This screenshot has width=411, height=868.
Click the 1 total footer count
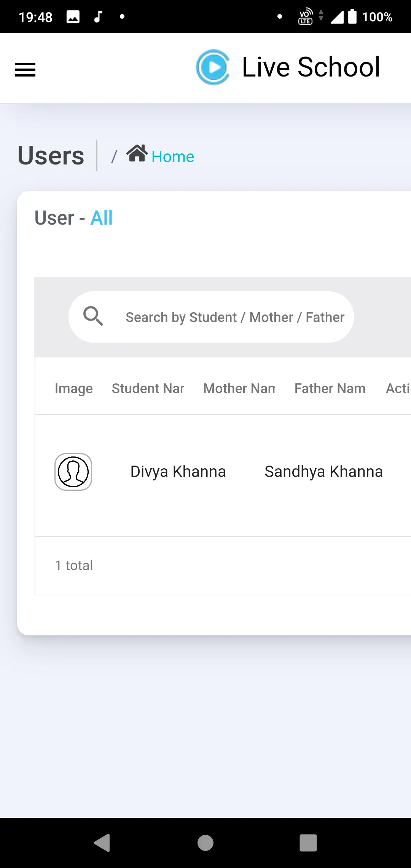[74, 565]
